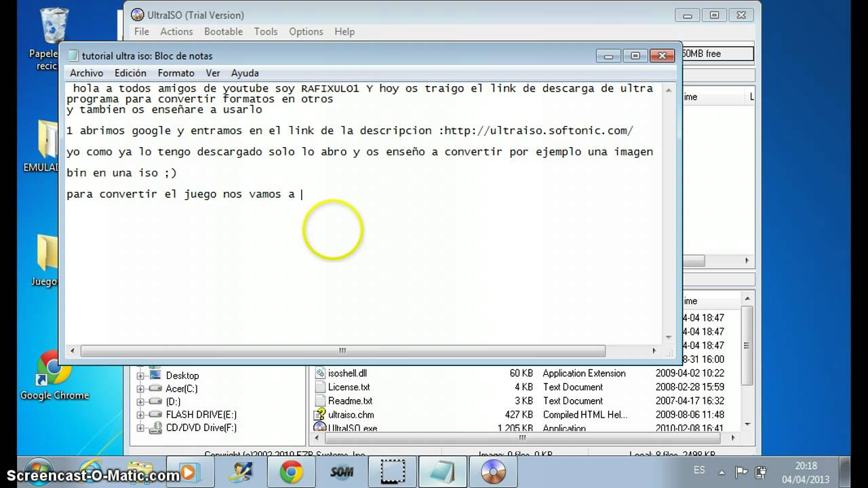Expand the Desktop tree node in UltraISO
This screenshot has height=488, width=868.
[x=140, y=375]
